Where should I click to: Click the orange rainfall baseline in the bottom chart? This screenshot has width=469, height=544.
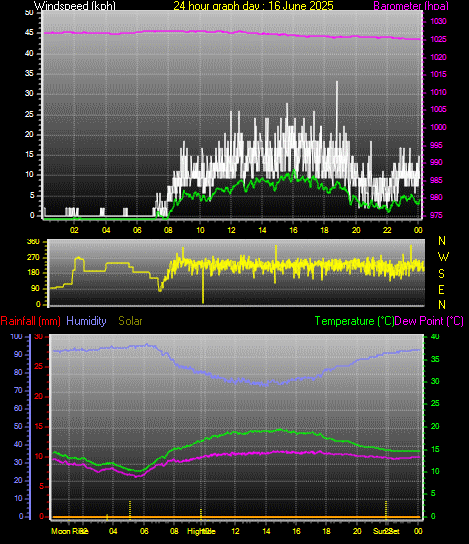(236, 517)
